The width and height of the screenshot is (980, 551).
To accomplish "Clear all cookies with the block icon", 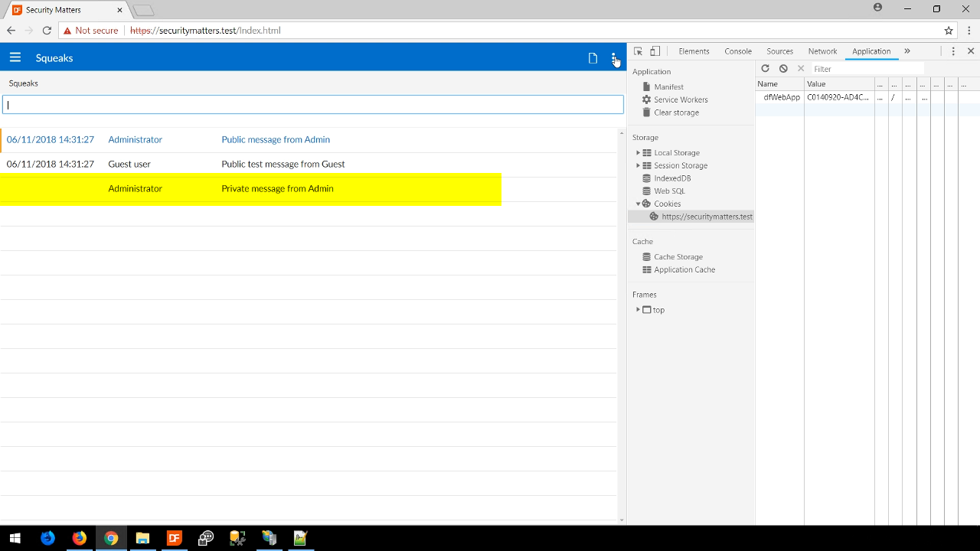I will click(x=783, y=69).
